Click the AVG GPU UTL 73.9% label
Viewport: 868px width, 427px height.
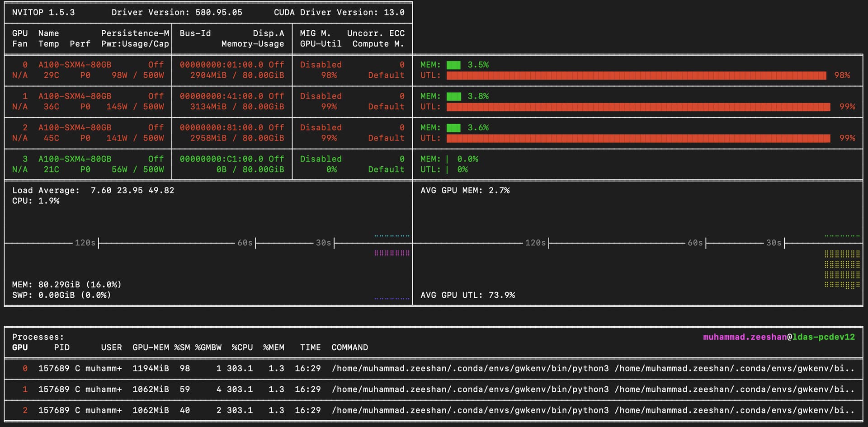[467, 295]
